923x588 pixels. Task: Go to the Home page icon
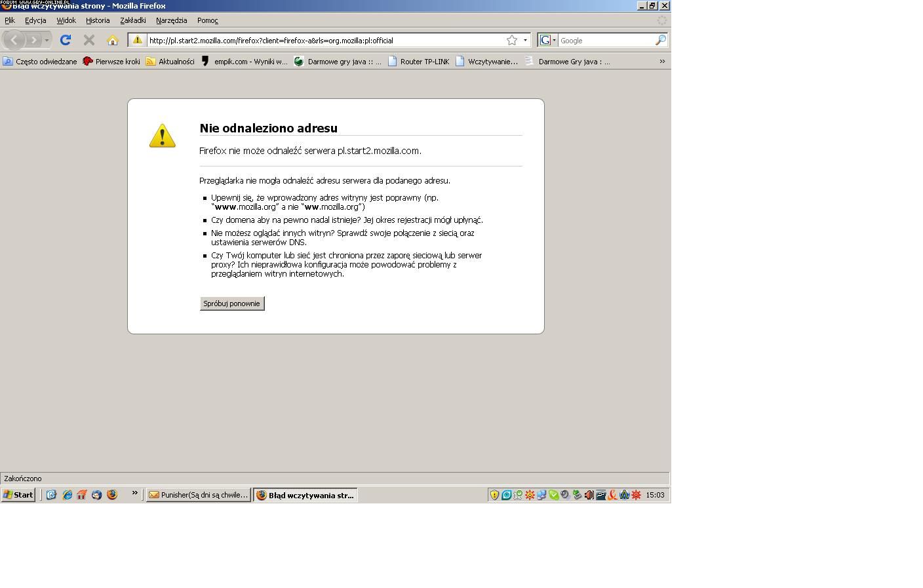click(x=113, y=41)
